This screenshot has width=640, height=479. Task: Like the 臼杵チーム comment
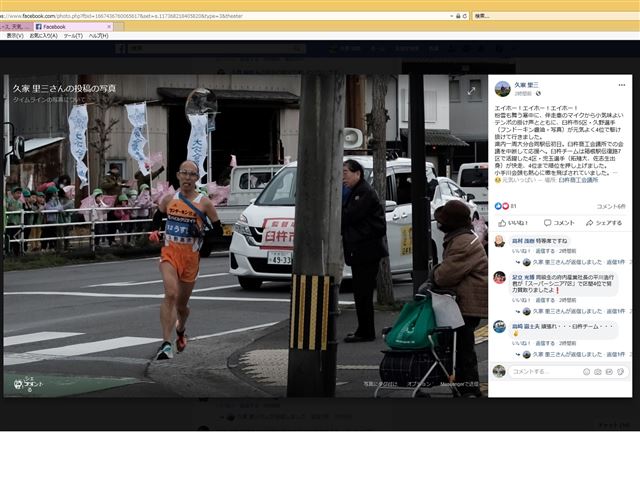(521, 343)
